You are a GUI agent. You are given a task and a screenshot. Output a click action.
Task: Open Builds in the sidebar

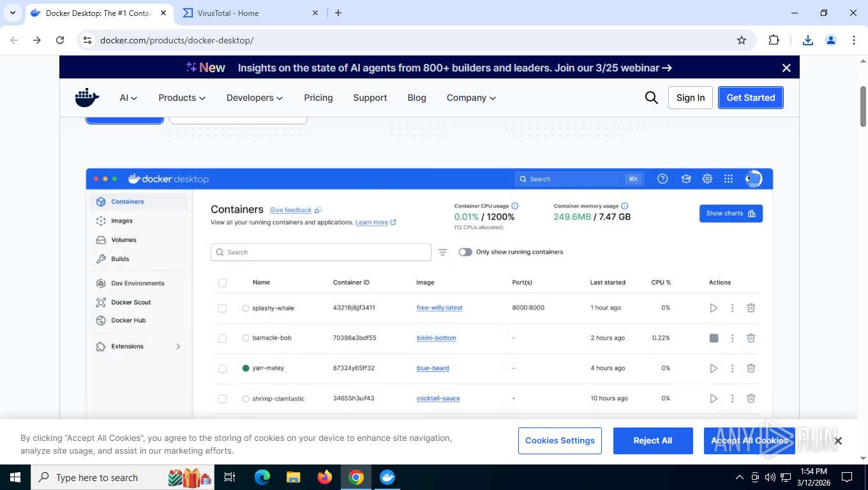(119, 259)
